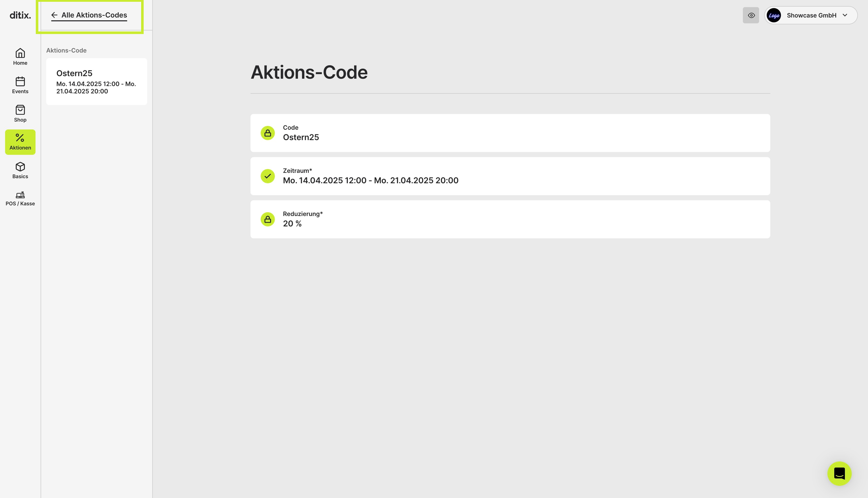Open the Home section icon

click(20, 53)
